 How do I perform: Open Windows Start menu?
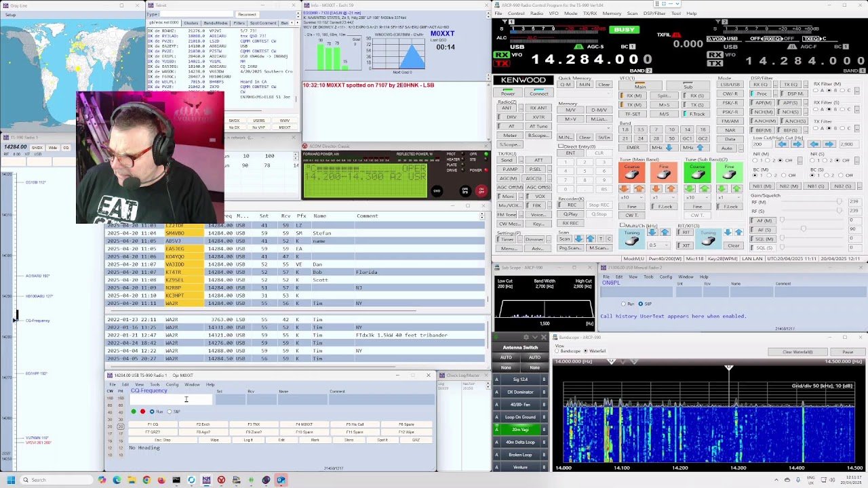(11, 480)
